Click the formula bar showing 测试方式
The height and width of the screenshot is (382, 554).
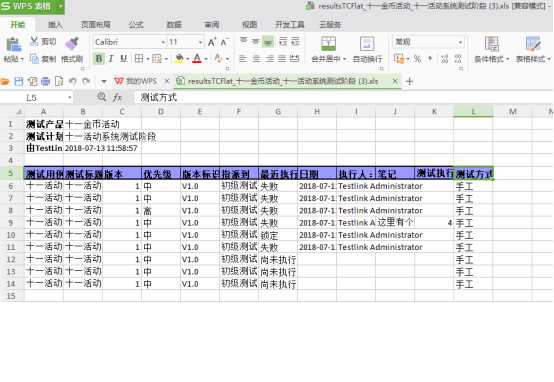pyautogui.click(x=343, y=97)
